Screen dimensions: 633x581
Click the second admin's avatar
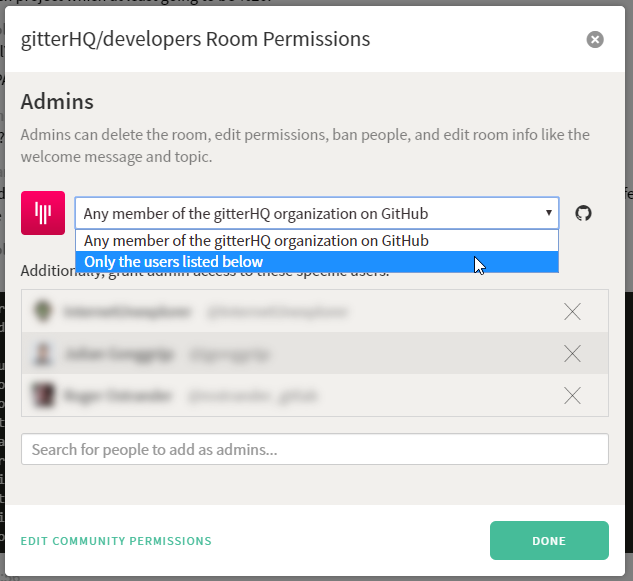point(42,353)
